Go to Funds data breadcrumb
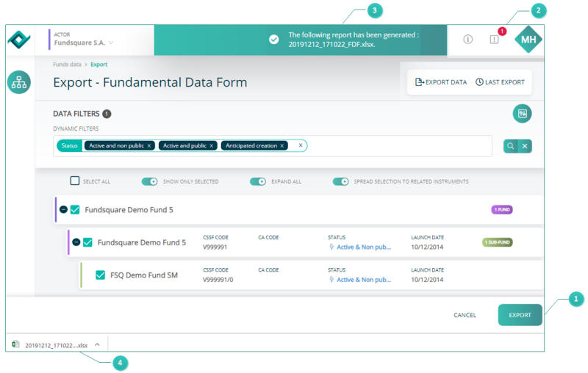 pos(67,65)
